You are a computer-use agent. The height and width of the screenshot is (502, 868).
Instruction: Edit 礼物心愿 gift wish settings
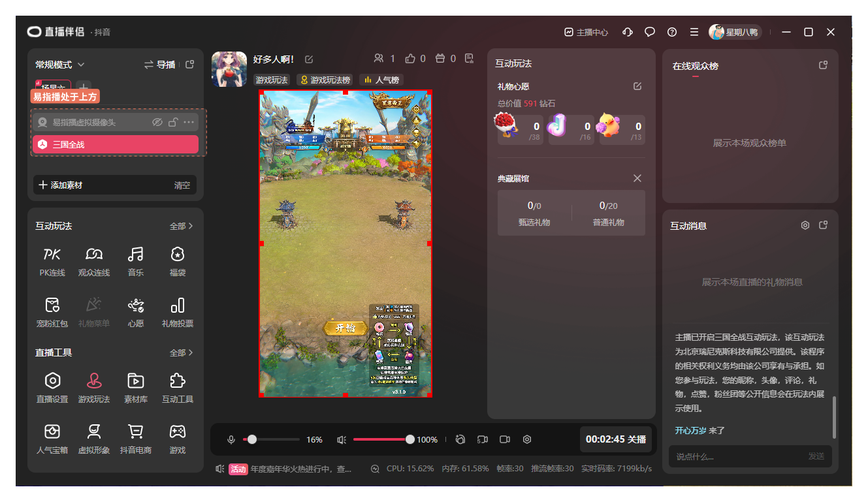pos(637,86)
